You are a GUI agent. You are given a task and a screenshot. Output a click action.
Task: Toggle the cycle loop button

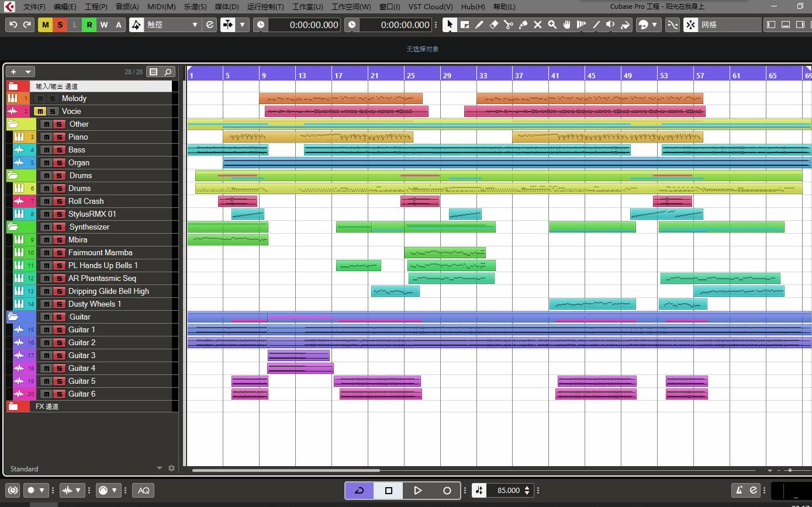point(359,490)
